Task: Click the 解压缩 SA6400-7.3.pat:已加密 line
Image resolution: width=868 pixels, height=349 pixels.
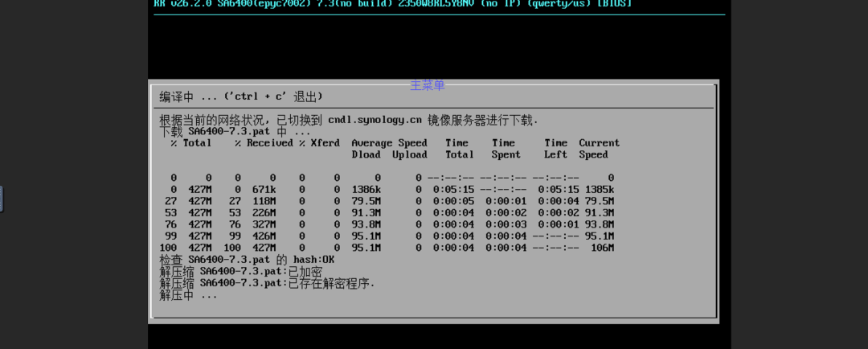Action: tap(241, 272)
